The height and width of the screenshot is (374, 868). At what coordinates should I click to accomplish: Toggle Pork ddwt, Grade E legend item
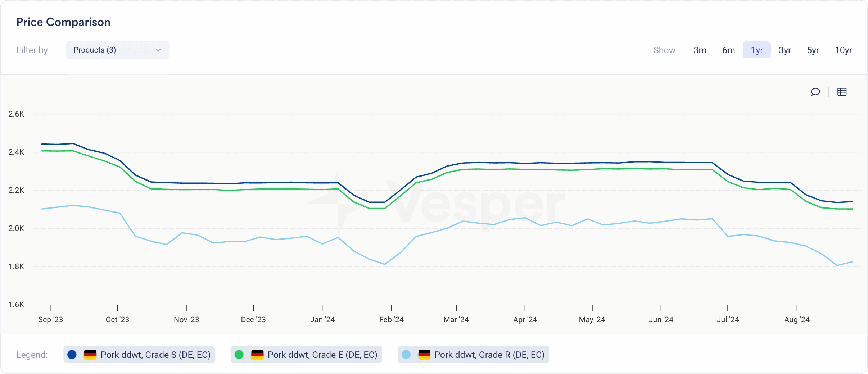coord(306,355)
